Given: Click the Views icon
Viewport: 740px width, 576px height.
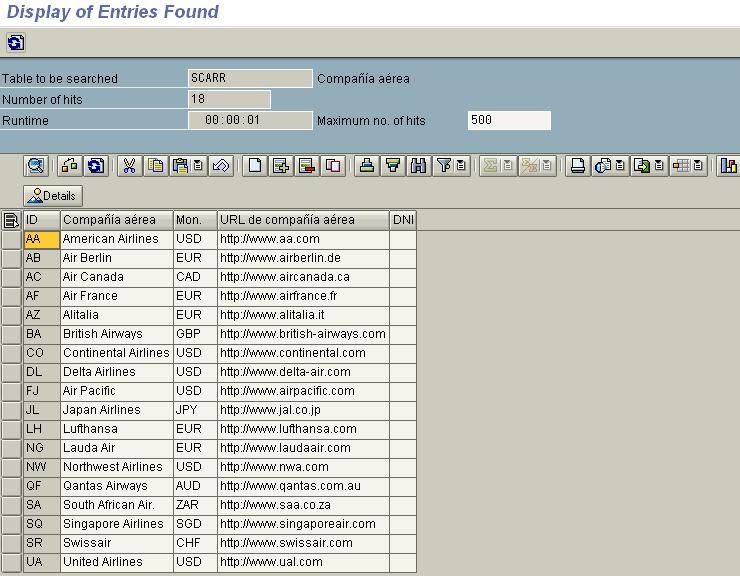Looking at the screenshot, I should [x=603, y=166].
